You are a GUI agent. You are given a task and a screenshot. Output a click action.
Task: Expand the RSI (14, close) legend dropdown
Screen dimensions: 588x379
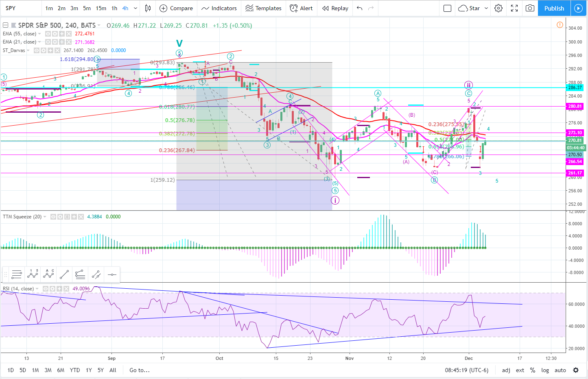pos(37,289)
